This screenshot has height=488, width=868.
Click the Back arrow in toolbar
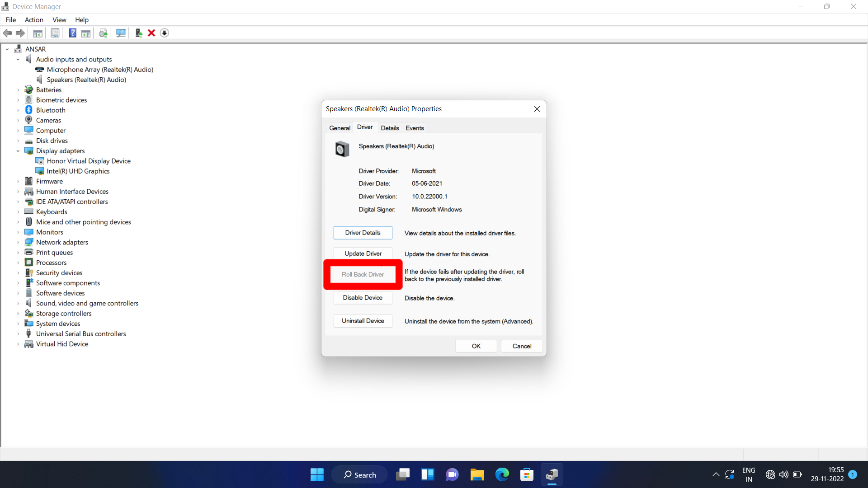point(7,33)
